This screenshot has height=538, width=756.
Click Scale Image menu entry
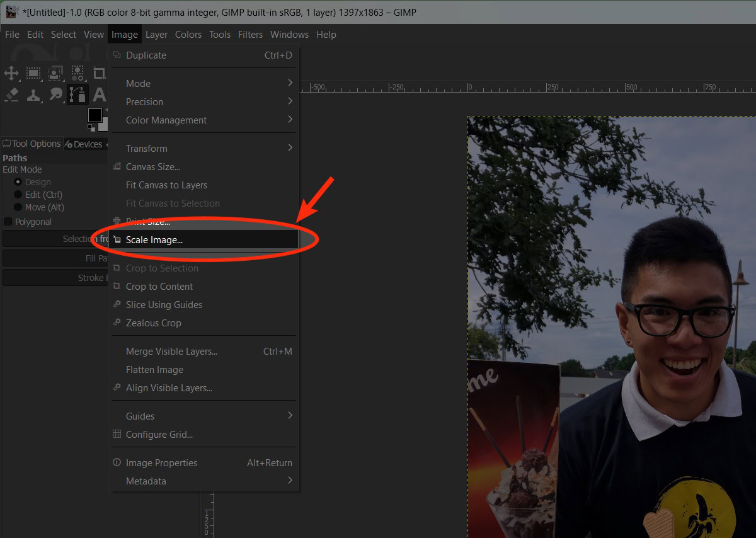point(154,239)
